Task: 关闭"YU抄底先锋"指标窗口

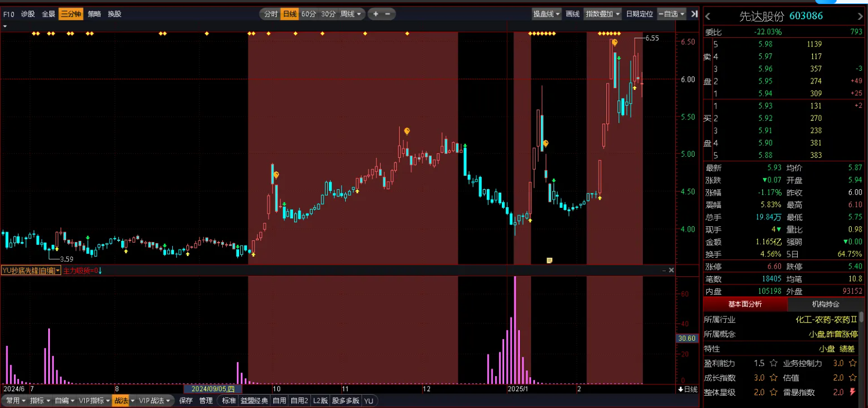Action: (x=671, y=269)
